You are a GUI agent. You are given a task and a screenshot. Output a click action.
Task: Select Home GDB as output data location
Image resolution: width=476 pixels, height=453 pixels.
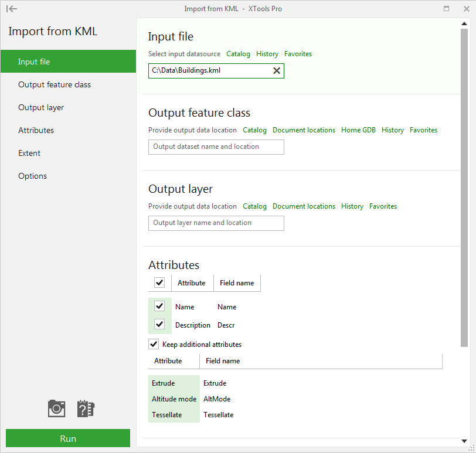(x=358, y=130)
